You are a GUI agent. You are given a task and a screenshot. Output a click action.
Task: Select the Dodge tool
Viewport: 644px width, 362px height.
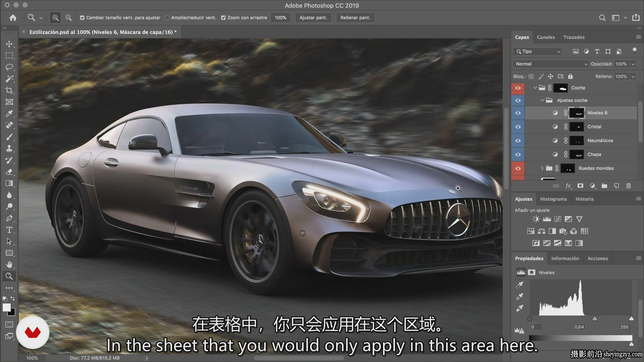tap(9, 206)
